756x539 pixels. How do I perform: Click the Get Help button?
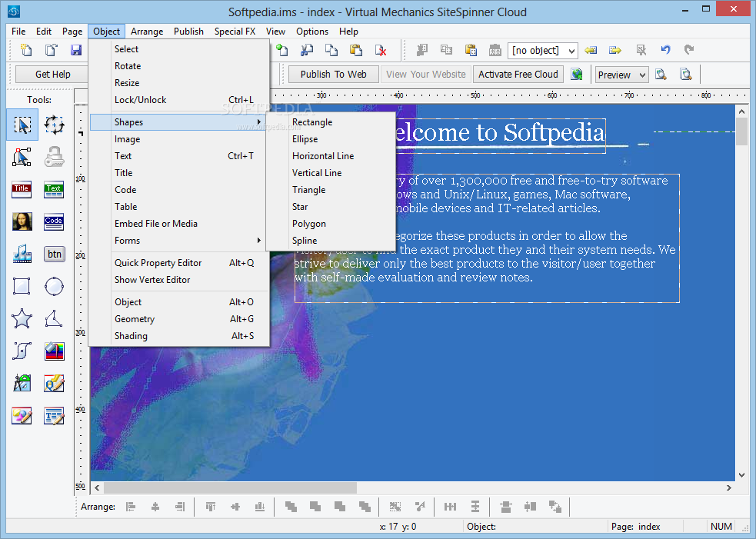click(52, 75)
